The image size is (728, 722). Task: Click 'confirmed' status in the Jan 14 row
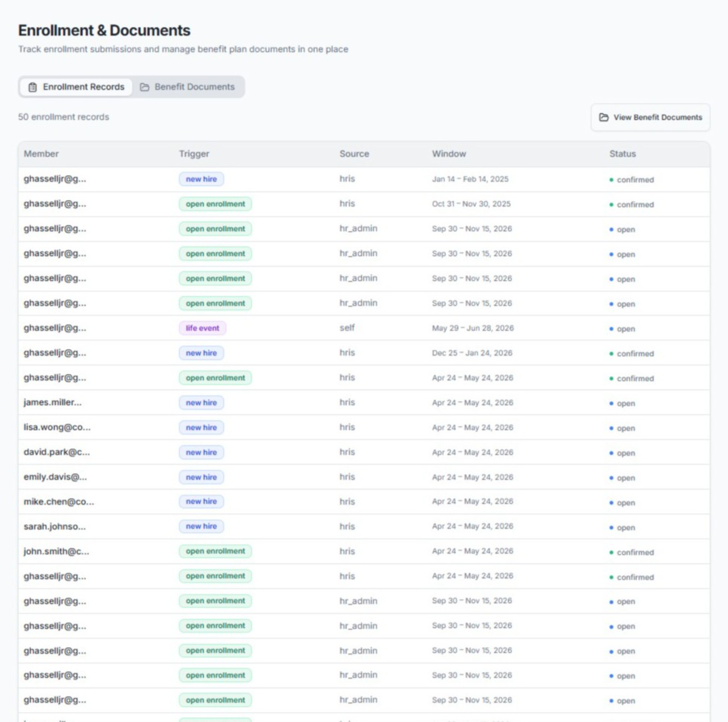pyautogui.click(x=632, y=180)
